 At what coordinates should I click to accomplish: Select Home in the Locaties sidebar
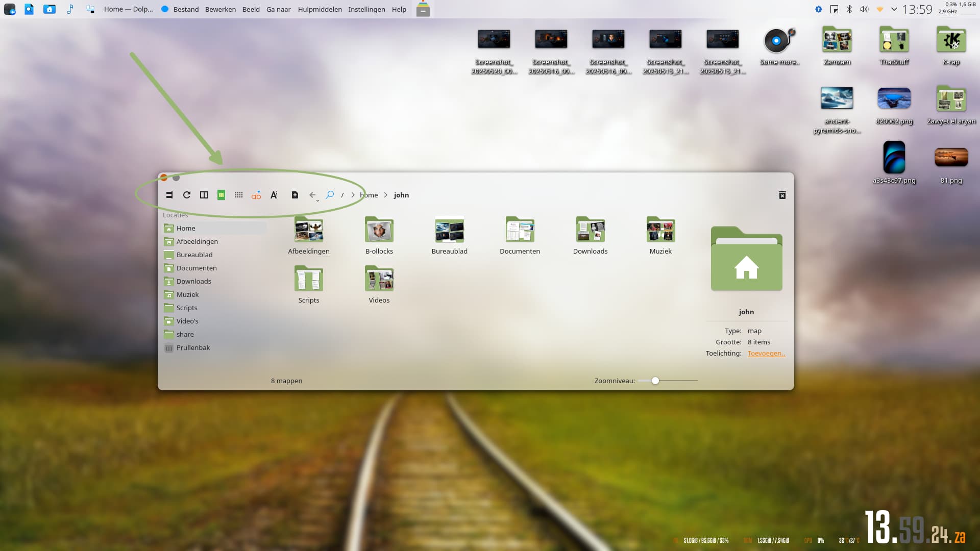pyautogui.click(x=215, y=228)
